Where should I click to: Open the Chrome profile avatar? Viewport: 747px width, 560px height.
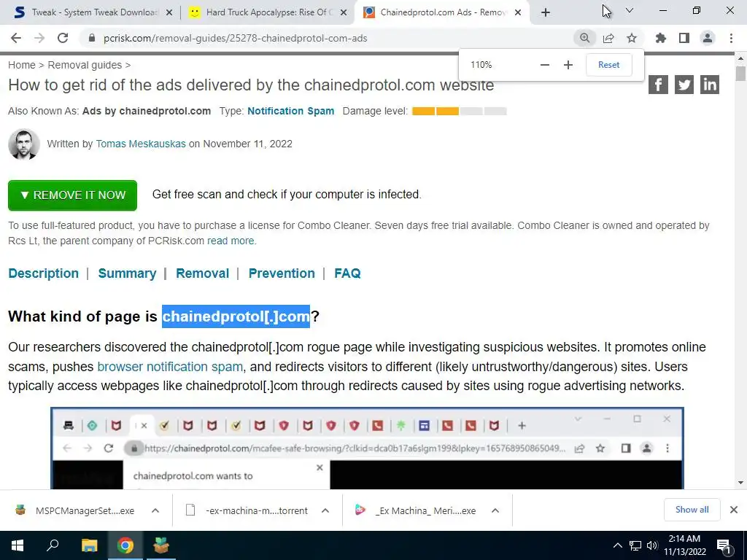[x=708, y=38]
